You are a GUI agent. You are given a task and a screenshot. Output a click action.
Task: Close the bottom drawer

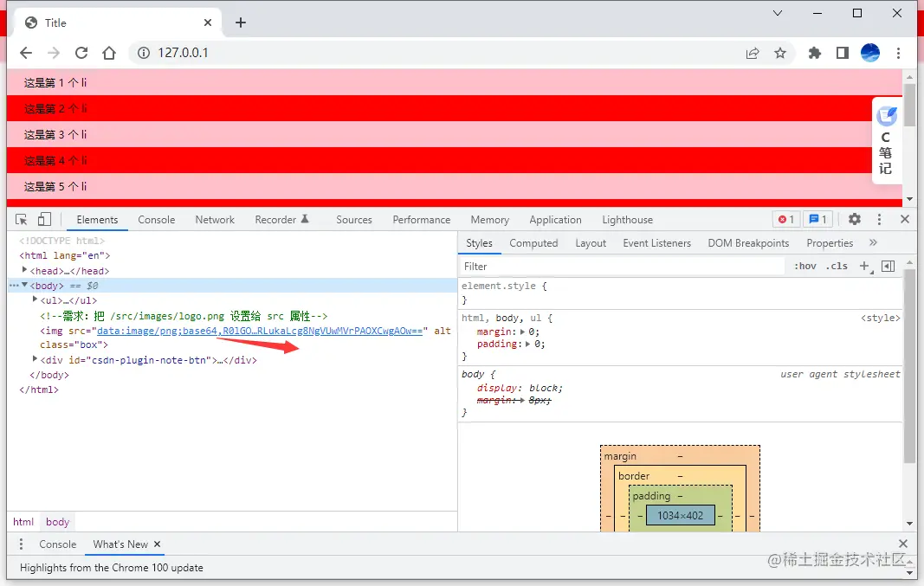(903, 544)
